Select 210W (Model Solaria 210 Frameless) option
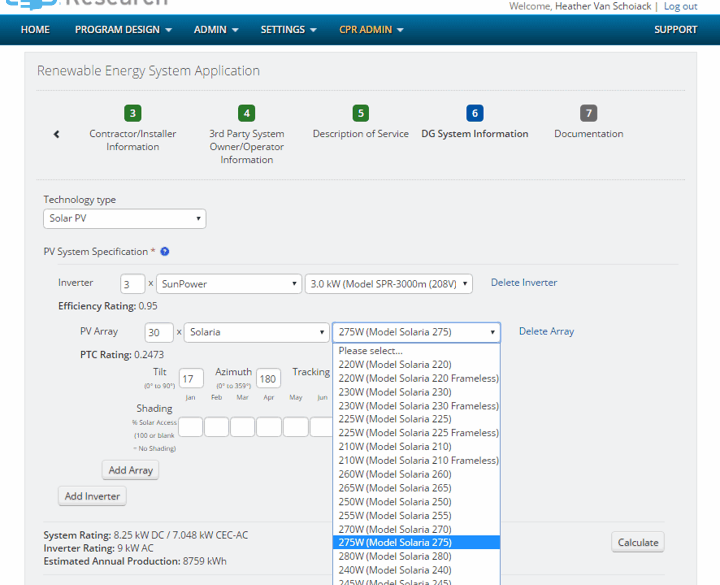The image size is (720, 585). point(416,461)
